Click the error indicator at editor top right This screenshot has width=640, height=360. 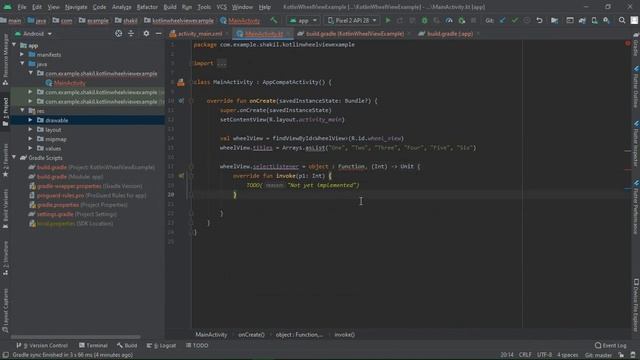pyautogui.click(x=628, y=43)
